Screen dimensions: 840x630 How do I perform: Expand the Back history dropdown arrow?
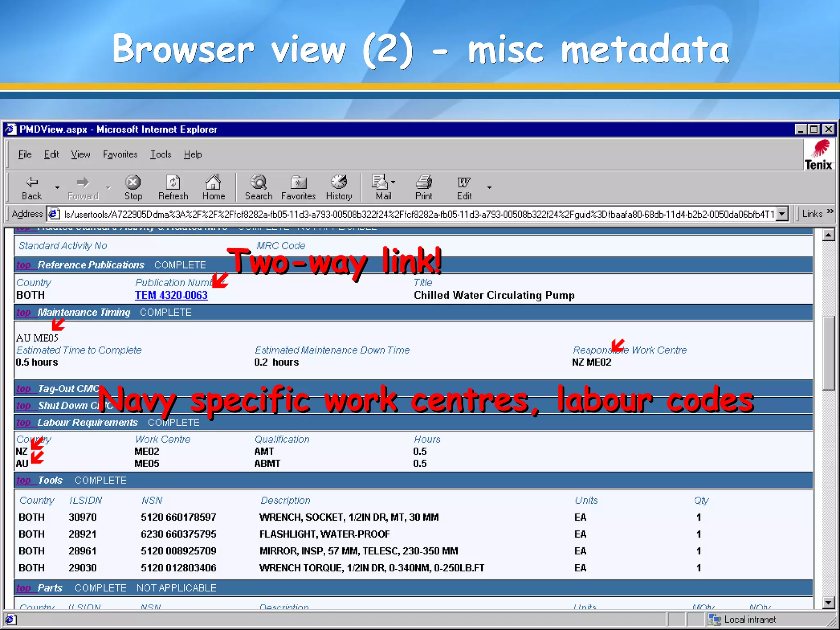[x=57, y=187]
